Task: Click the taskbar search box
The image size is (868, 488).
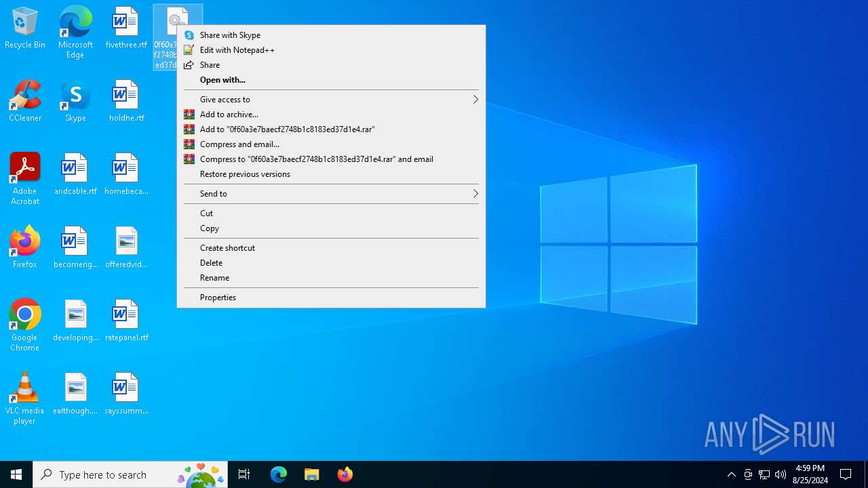Action: [x=130, y=474]
